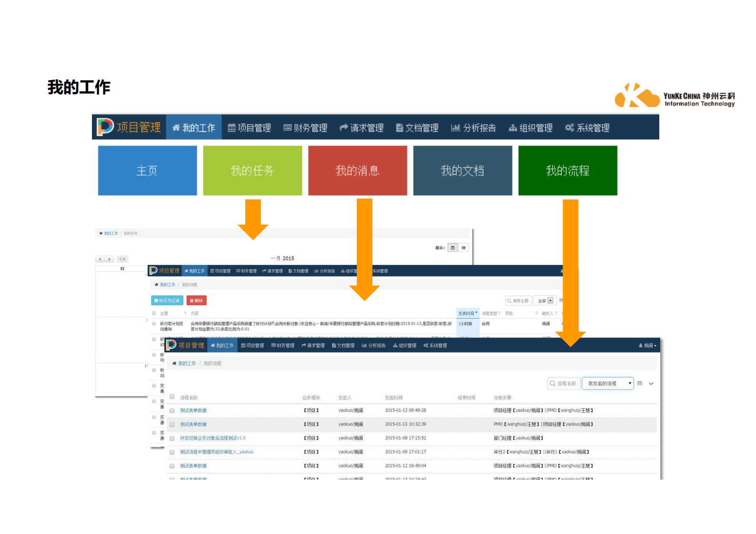Open 系统管理 in the 我的流程 window navbar
This screenshot has height=534, width=756.
pyautogui.click(x=435, y=346)
